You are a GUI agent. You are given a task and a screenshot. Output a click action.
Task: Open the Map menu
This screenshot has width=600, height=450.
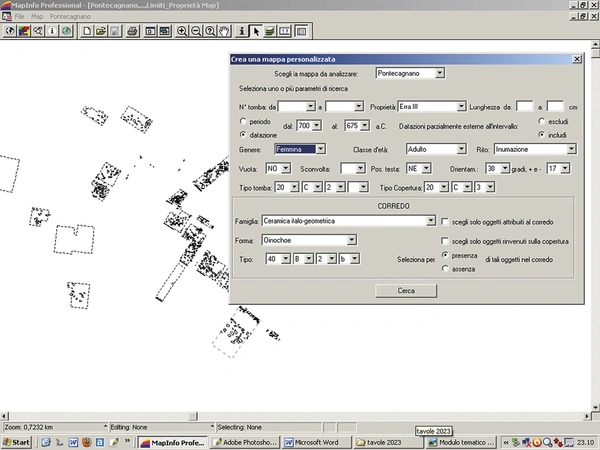(x=37, y=17)
